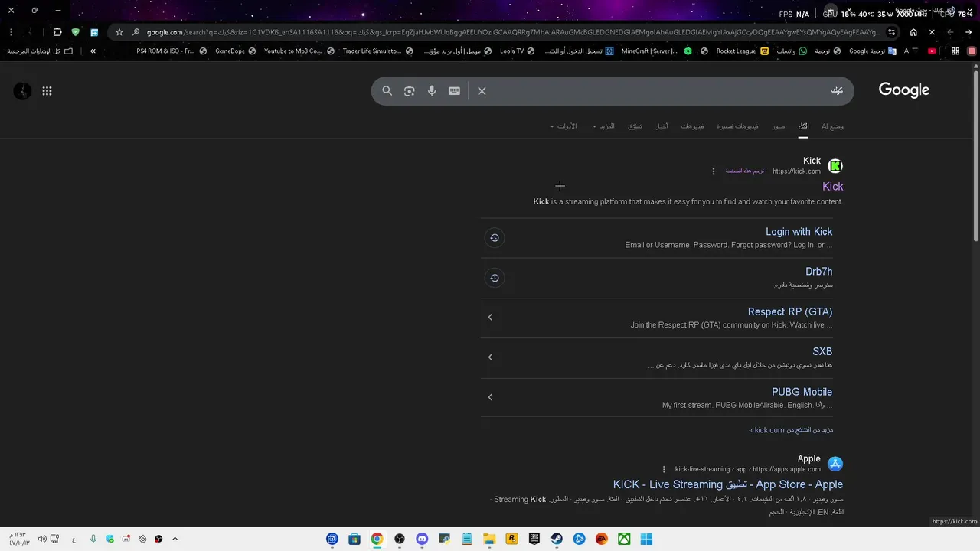Open KICK - Live Streaming App Store link

tap(728, 484)
